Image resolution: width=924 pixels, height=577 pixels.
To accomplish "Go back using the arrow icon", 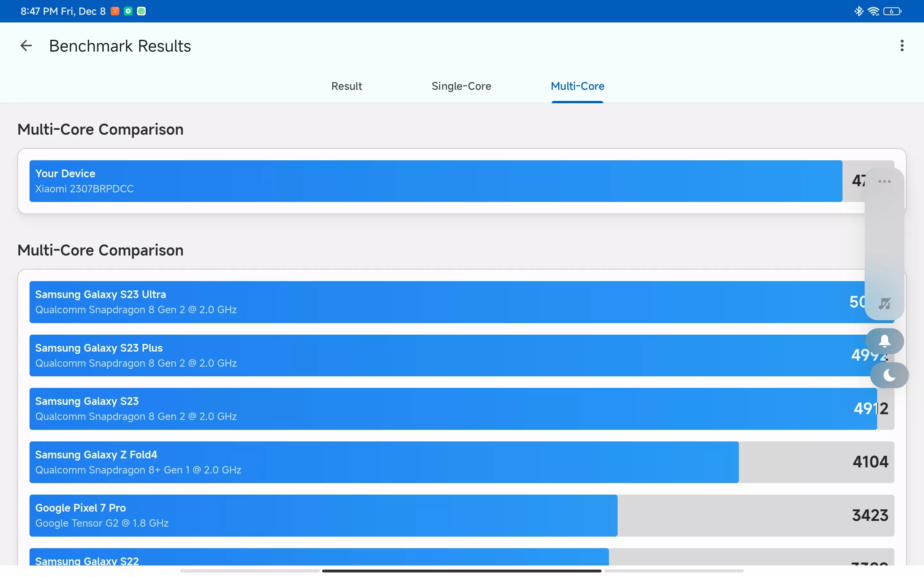I will click(x=26, y=46).
